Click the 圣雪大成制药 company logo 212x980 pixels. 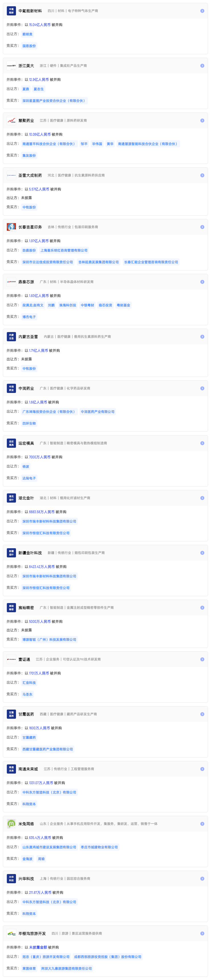tap(11, 175)
